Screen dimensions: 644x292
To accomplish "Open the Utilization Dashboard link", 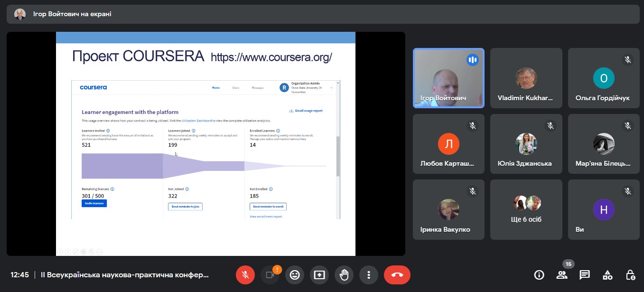I will pos(196,121).
